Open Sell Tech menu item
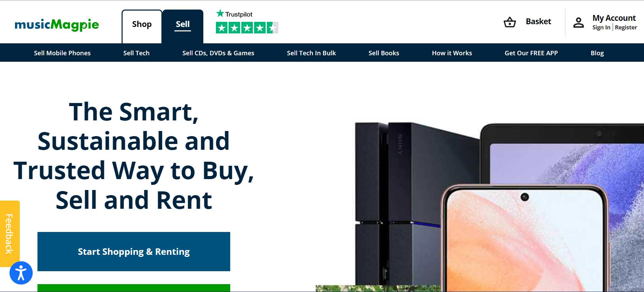Image resolution: width=644 pixels, height=292 pixels. click(x=137, y=53)
